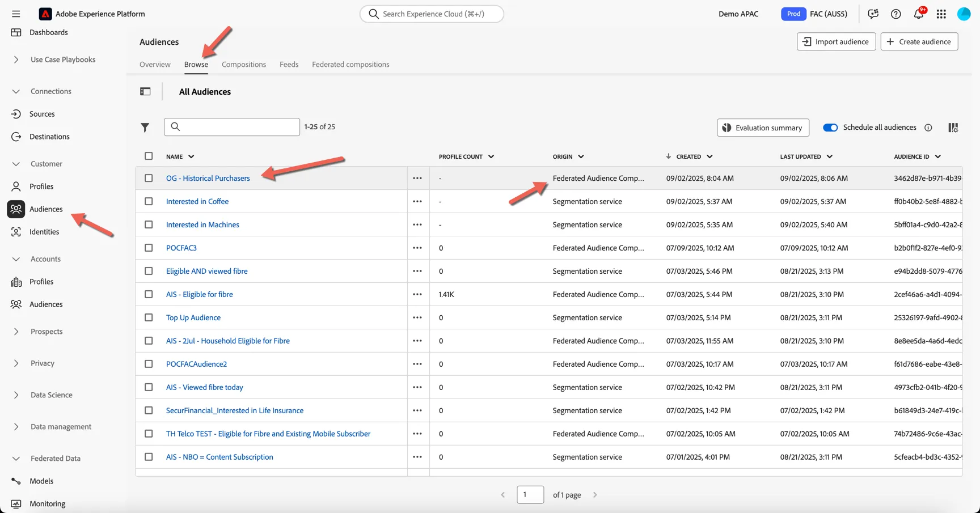The image size is (980, 513).
Task: Click the audience search field
Action: [x=232, y=127]
